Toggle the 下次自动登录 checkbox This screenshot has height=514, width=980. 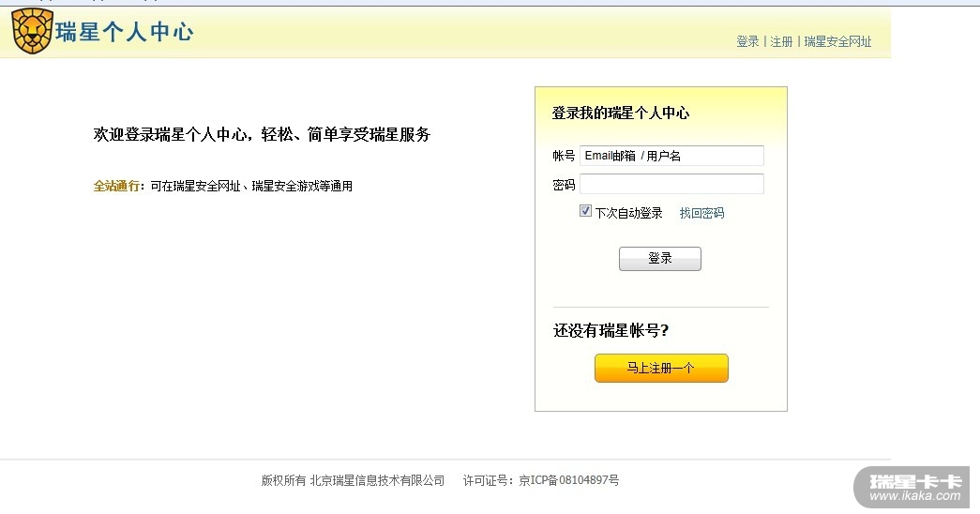(x=586, y=212)
